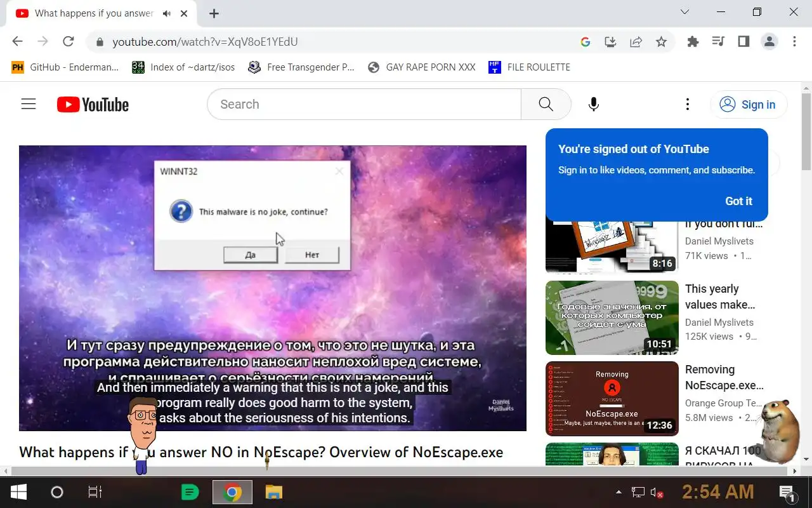The width and height of the screenshot is (812, 508).
Task: Click the install app icon in address bar
Action: pos(610,42)
